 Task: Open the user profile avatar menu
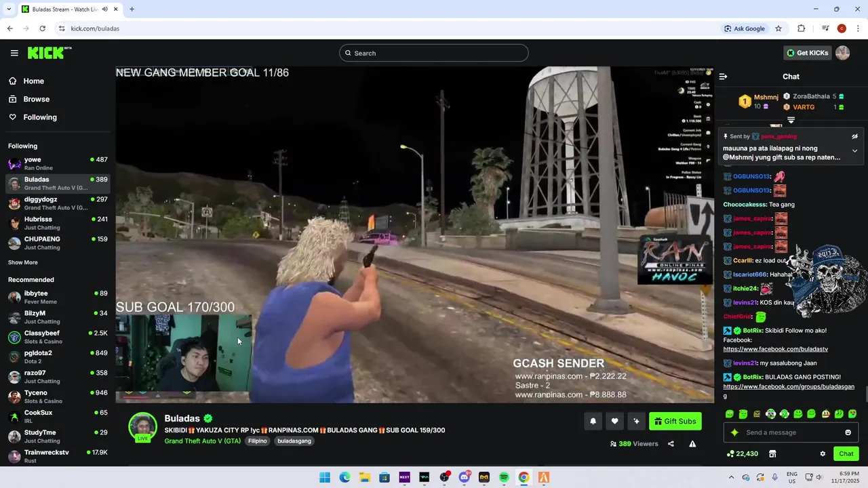pyautogui.click(x=843, y=53)
